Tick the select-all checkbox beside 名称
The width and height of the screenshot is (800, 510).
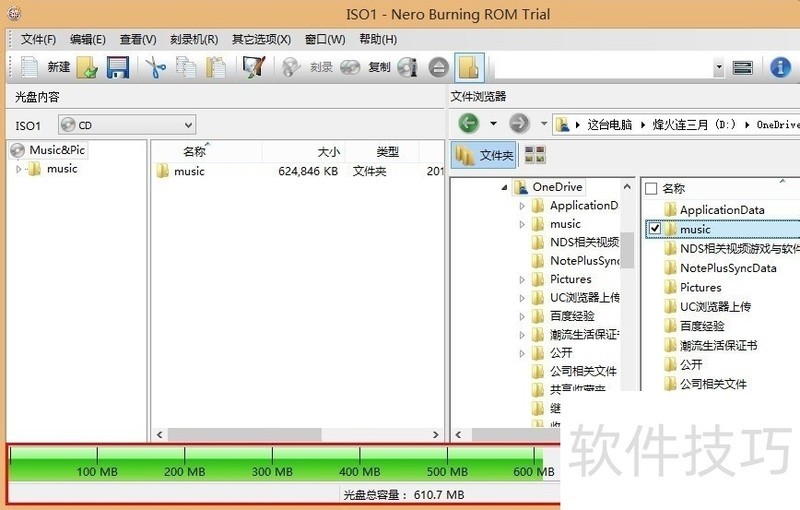[651, 189]
